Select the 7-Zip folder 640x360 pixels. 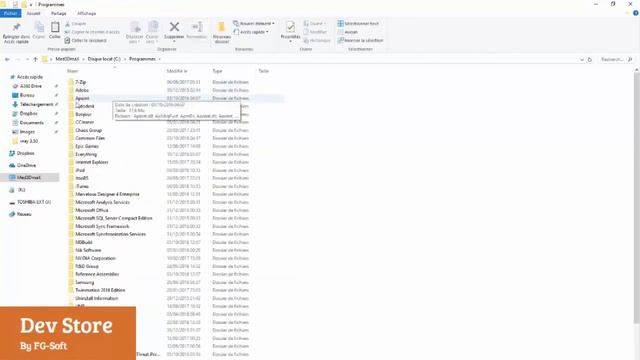[x=80, y=82]
